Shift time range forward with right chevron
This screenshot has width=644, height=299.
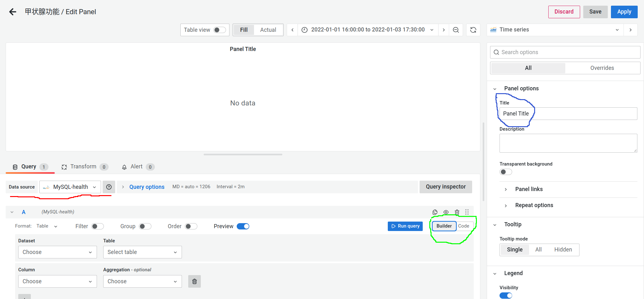443,30
